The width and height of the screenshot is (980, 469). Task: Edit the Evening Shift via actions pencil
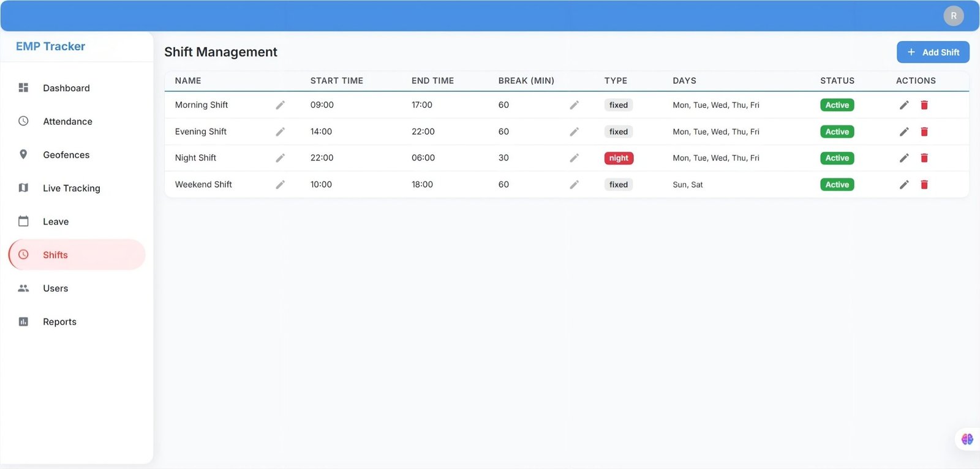904,132
